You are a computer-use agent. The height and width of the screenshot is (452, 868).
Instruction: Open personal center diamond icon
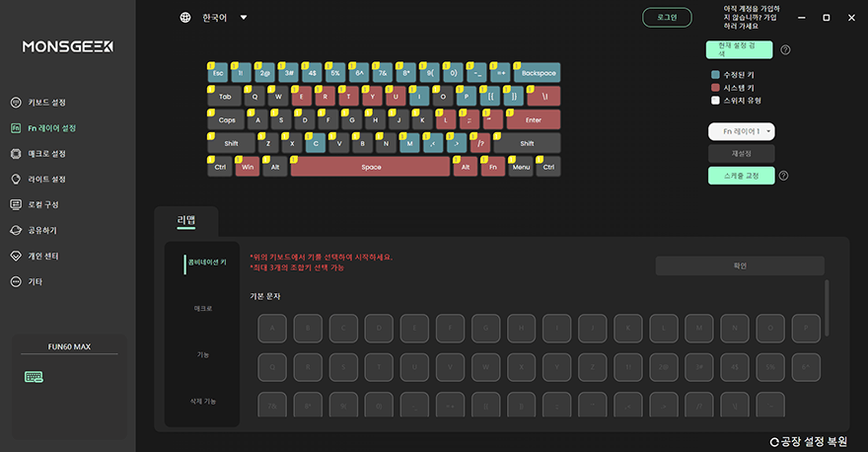[16, 256]
